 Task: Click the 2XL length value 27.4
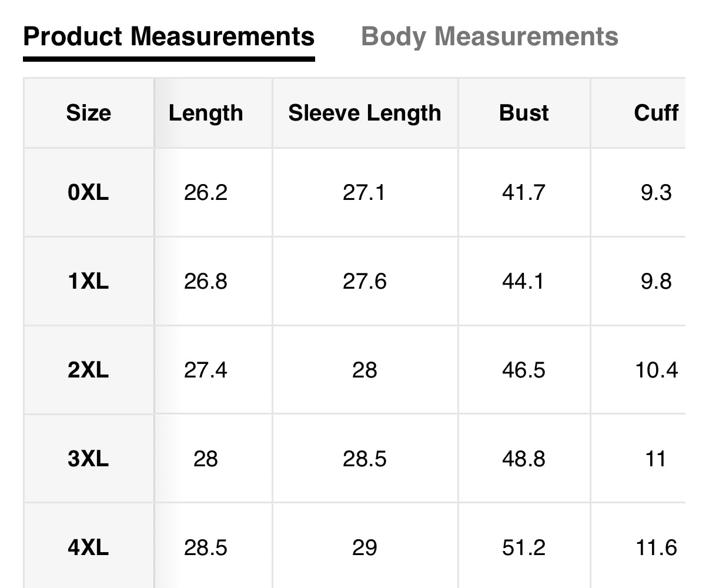206,370
